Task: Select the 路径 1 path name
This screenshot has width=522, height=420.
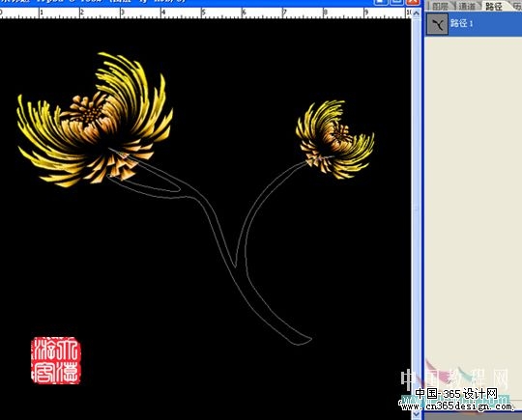Action: pos(462,23)
